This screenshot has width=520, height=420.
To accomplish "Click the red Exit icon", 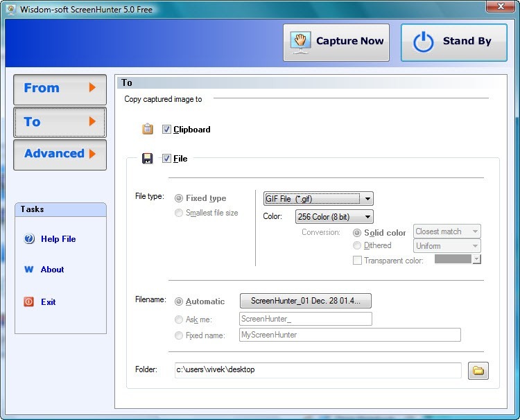I will [29, 302].
